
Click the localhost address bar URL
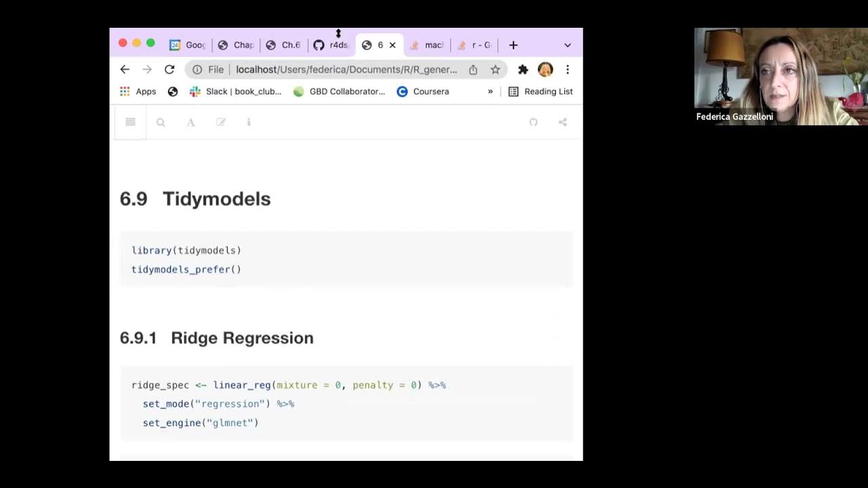click(x=346, y=69)
